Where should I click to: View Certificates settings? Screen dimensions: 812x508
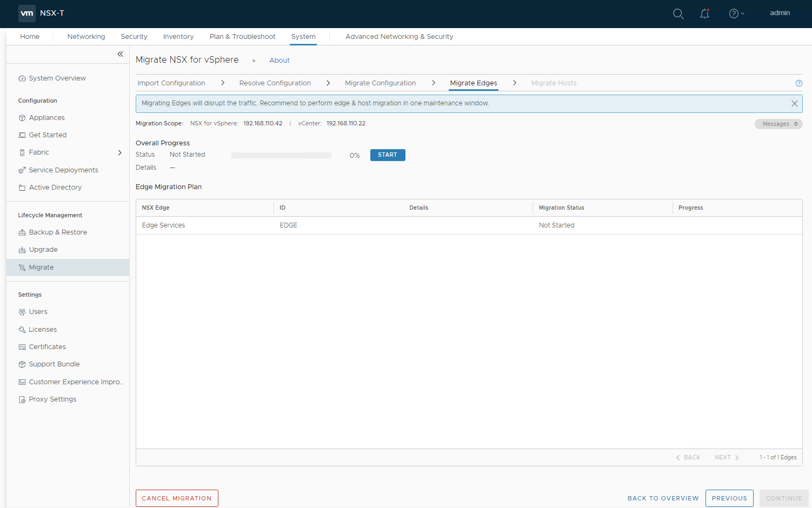point(48,346)
